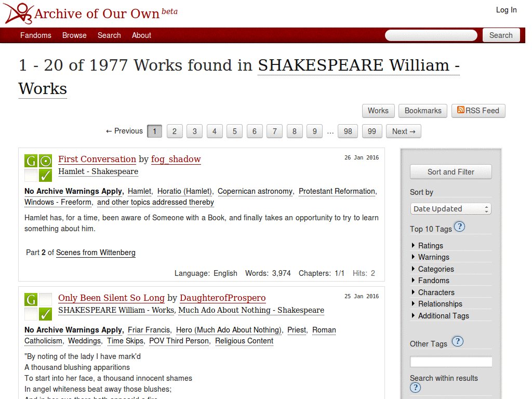Open the Hamlet - Shakespeare fandom link
This screenshot has height=399, width=532.
pyautogui.click(x=98, y=171)
